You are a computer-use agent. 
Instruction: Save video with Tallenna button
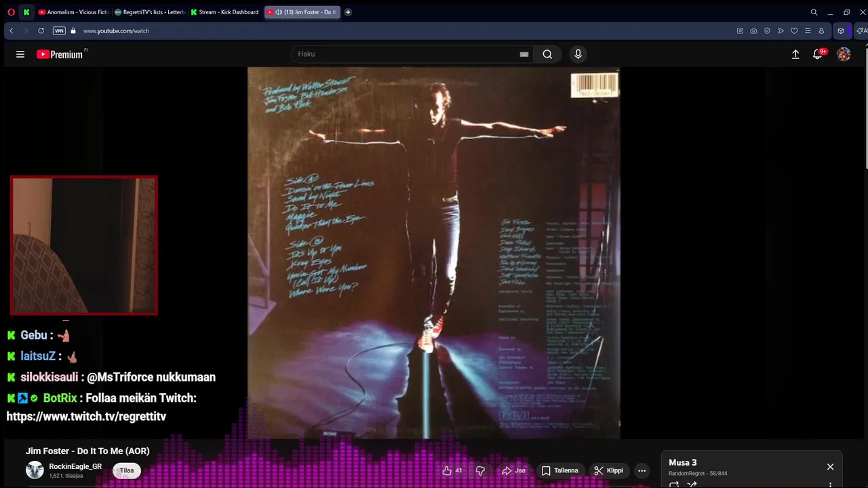pyautogui.click(x=560, y=470)
